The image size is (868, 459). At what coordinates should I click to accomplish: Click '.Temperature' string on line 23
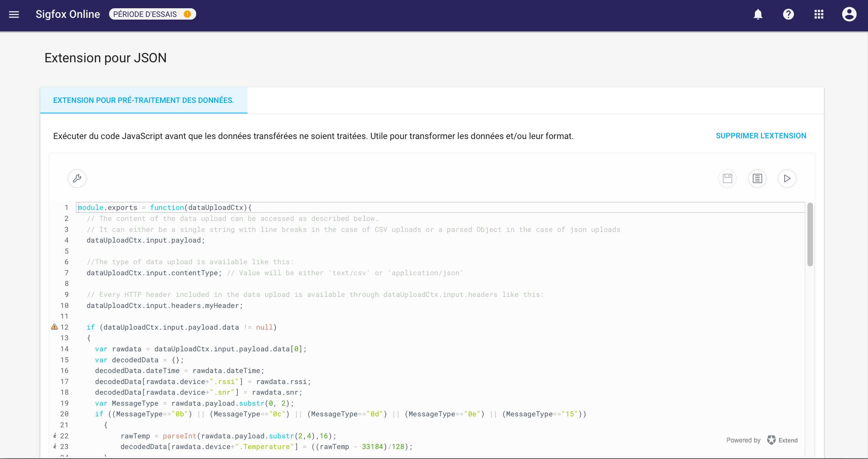coord(265,447)
